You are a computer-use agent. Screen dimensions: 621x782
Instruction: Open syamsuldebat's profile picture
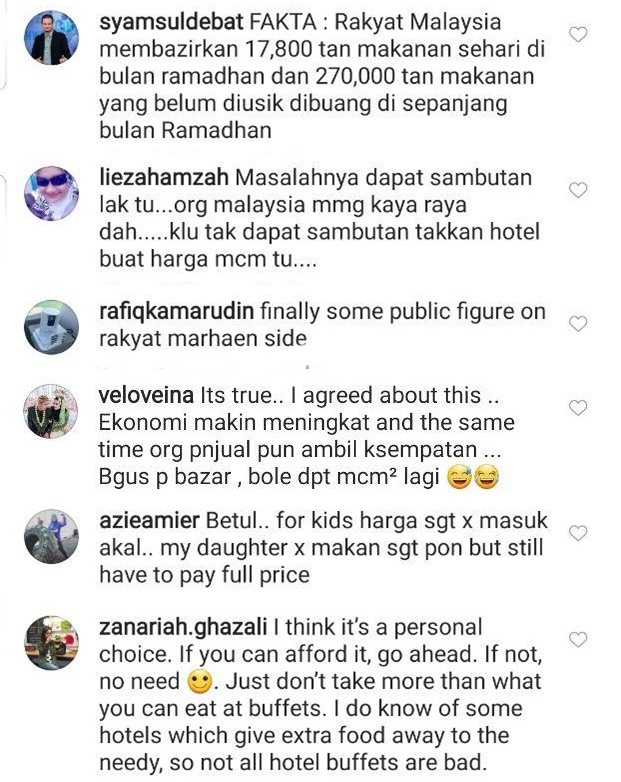(x=51, y=38)
